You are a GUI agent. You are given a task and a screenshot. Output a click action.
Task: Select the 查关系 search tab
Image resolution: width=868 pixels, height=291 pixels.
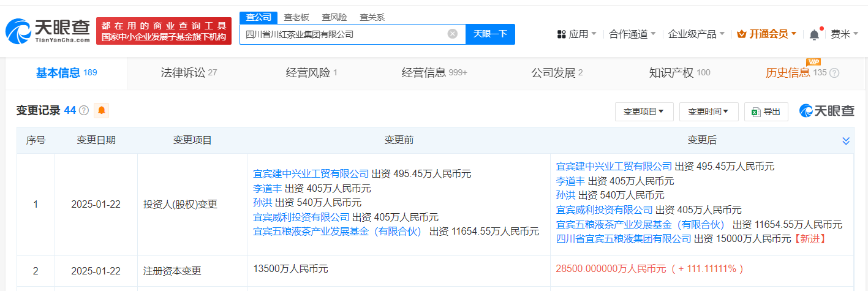point(372,17)
